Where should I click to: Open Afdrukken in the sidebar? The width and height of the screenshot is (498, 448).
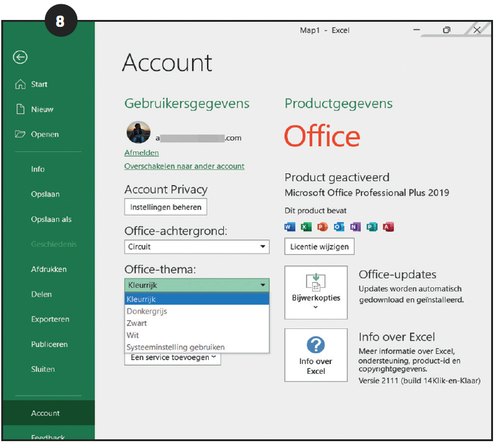point(48,269)
